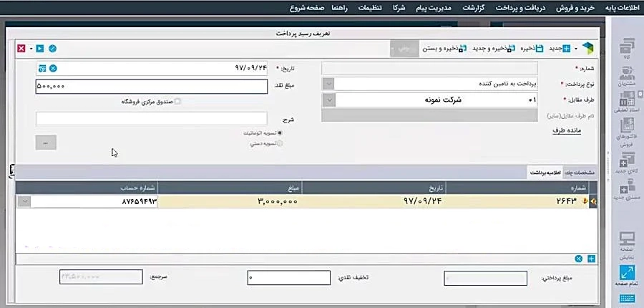Image resolution: width=644 pixels, height=308 pixels.
Task: Click ذخیره و بستن (Save and Close)
Action: [444, 49]
